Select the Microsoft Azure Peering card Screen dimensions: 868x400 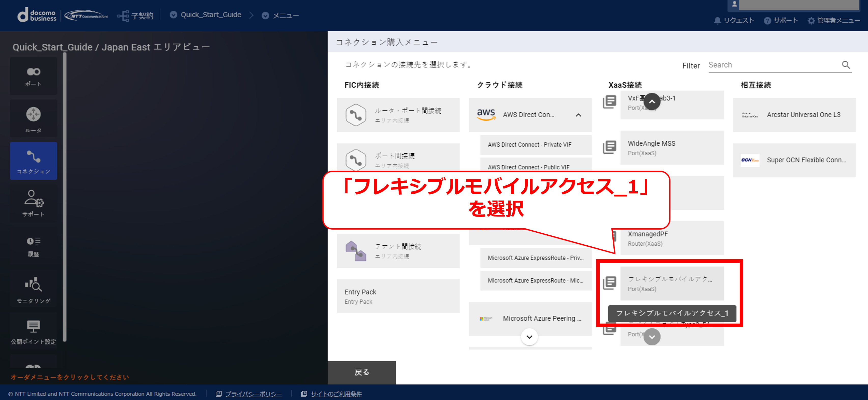click(530, 319)
